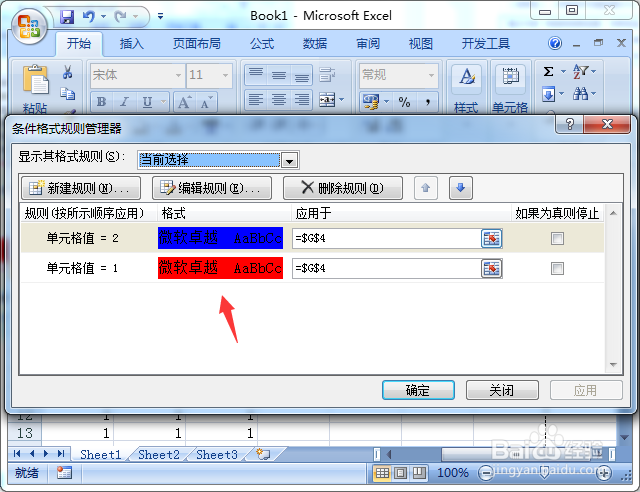Click the Redo icon
The height and width of the screenshot is (492, 640).
120,17
